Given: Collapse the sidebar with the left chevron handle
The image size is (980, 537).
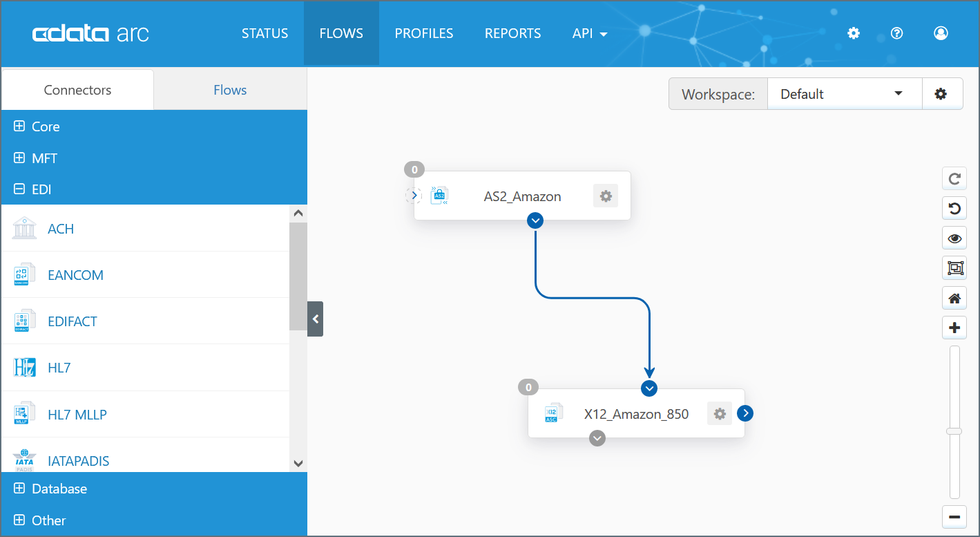Looking at the screenshot, I should pyautogui.click(x=315, y=319).
